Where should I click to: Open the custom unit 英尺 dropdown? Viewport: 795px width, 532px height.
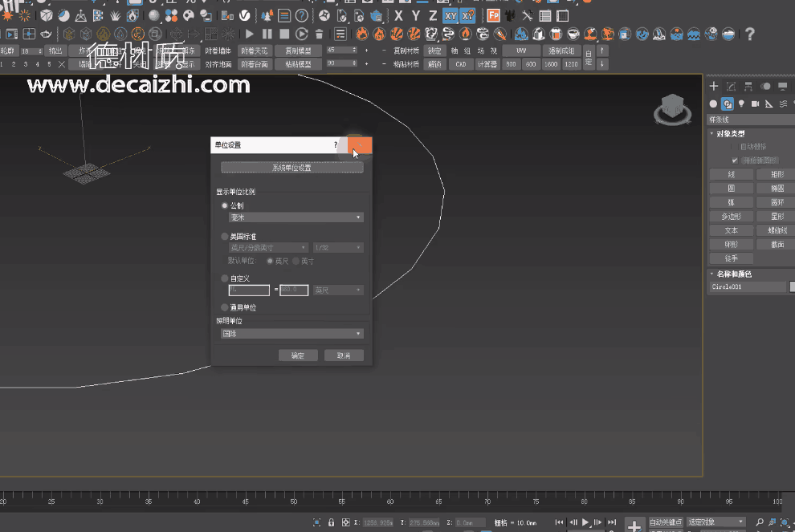337,290
